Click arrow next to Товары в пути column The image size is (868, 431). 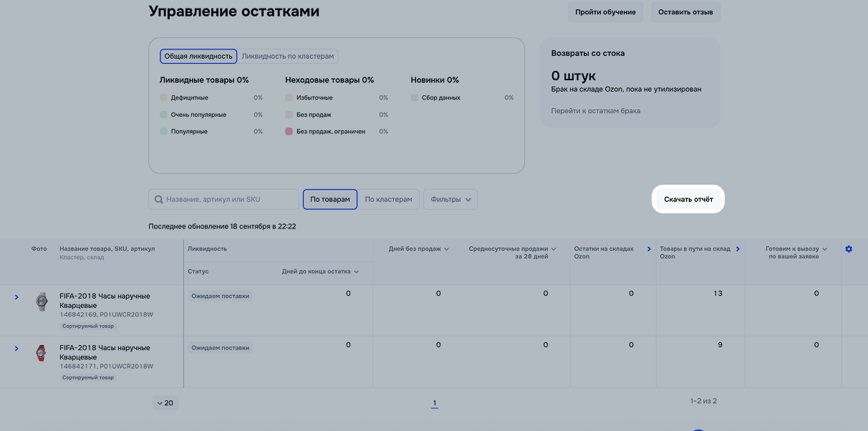pos(738,249)
